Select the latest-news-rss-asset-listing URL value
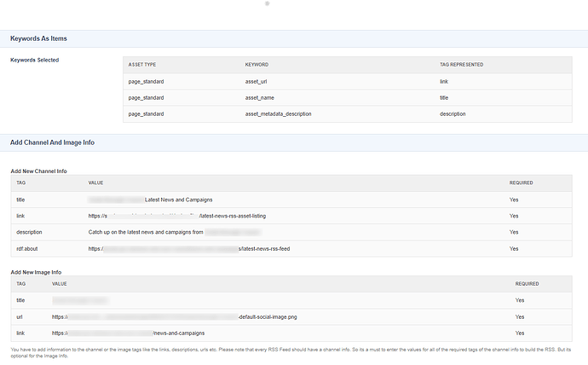588x365 pixels. coord(177,216)
